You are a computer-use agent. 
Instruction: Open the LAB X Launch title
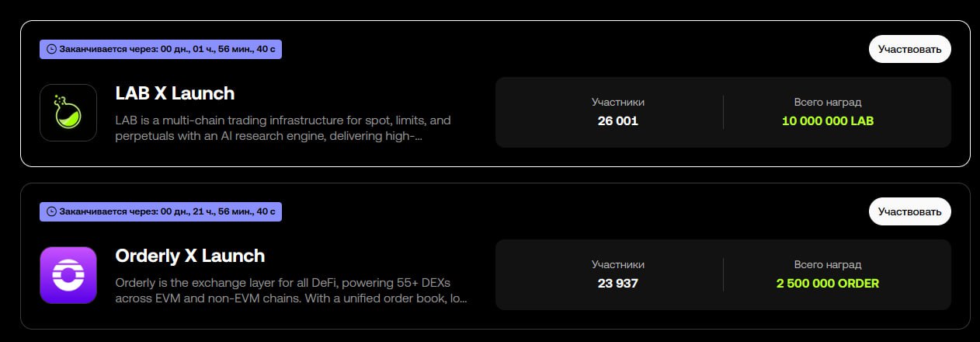175,93
